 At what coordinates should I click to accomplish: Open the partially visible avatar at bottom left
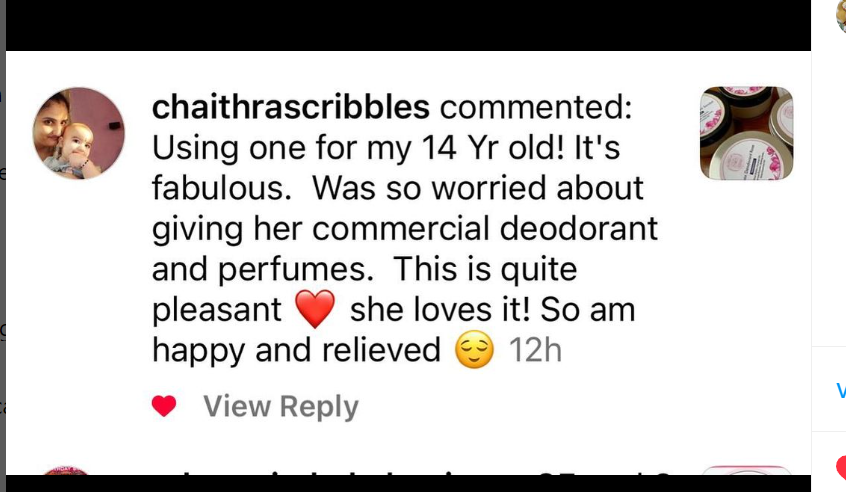click(66, 470)
